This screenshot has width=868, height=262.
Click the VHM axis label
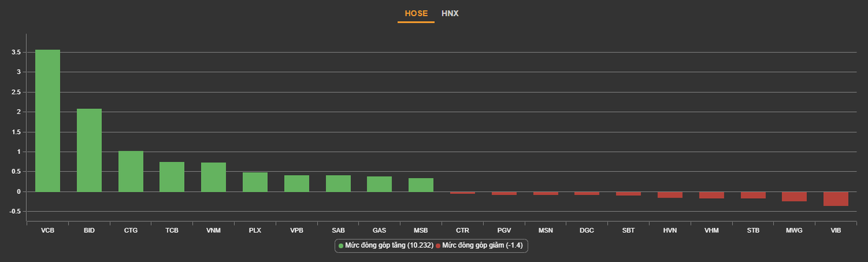711,230
